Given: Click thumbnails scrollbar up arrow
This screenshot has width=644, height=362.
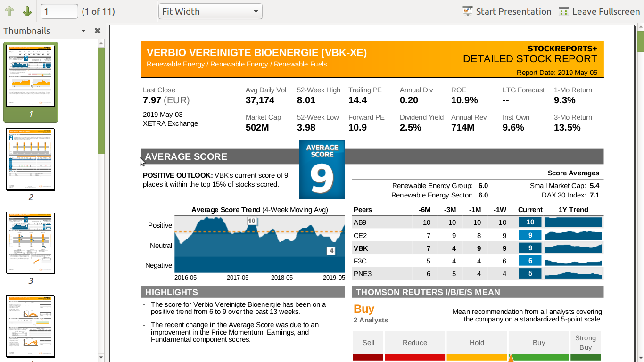Looking at the screenshot, I should (101, 43).
